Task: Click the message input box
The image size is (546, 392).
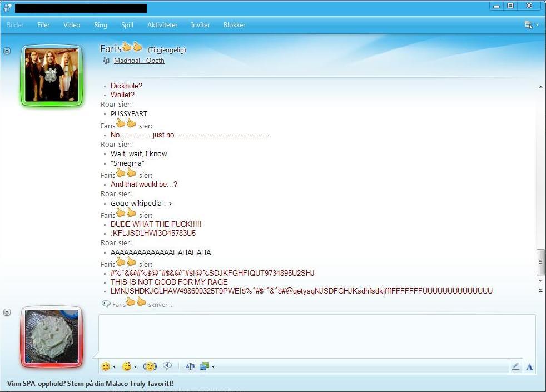Action: coord(317,336)
